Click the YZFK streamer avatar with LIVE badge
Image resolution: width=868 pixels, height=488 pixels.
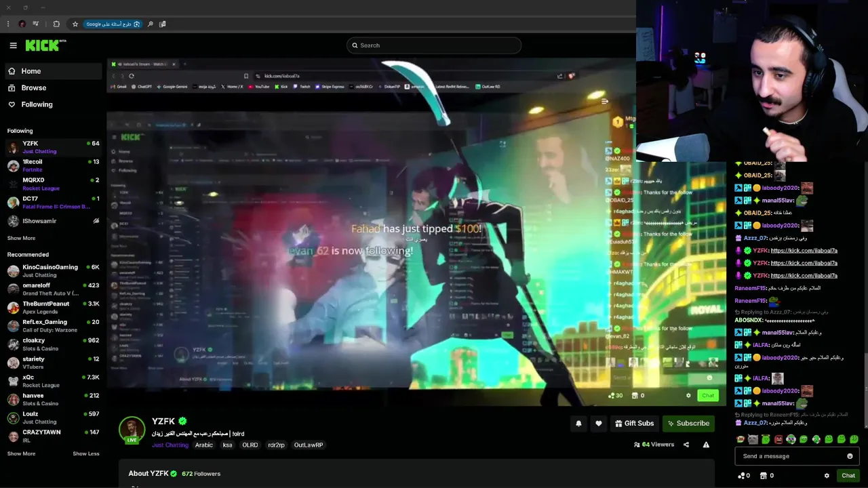[x=132, y=430]
